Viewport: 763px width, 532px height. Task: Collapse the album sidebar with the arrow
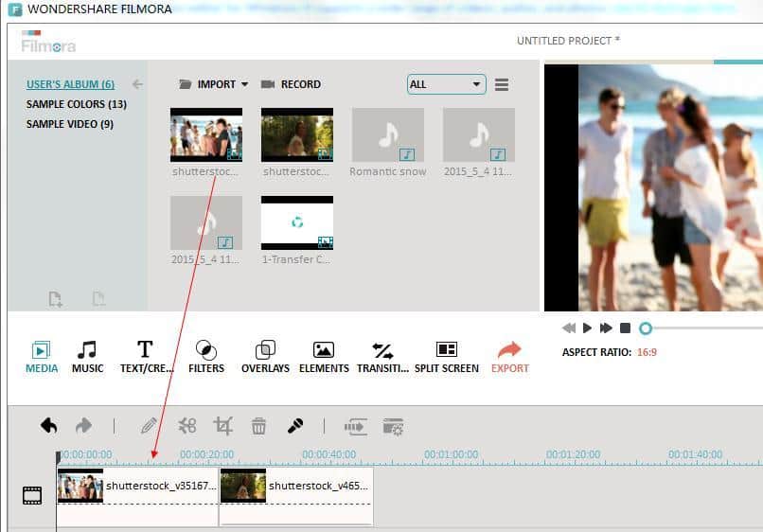(x=137, y=84)
